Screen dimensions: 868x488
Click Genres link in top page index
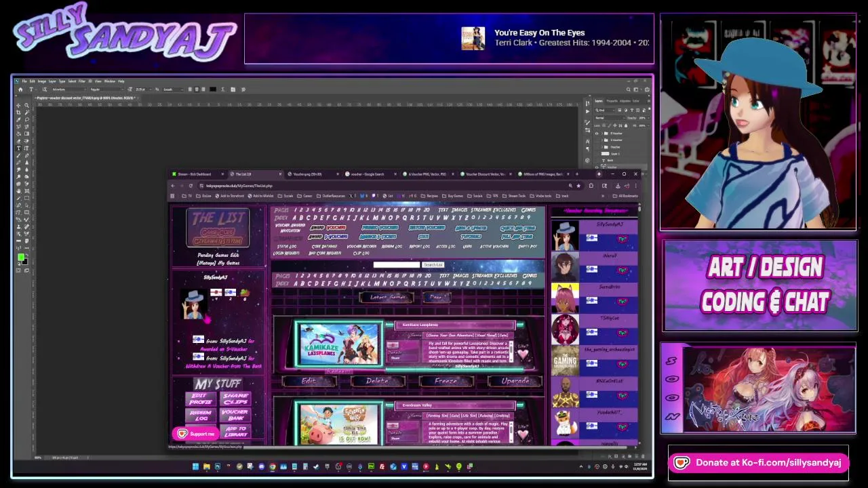(x=529, y=210)
